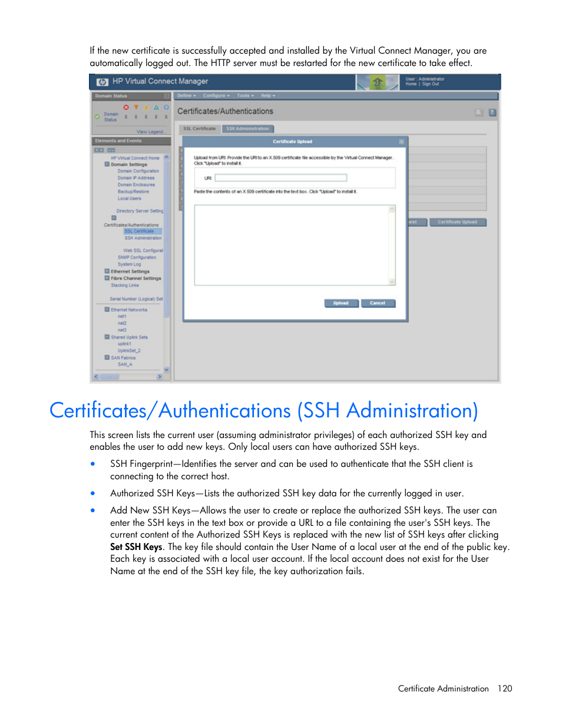Open the Tools menu
The width and height of the screenshot is (562, 728).
tap(245, 95)
